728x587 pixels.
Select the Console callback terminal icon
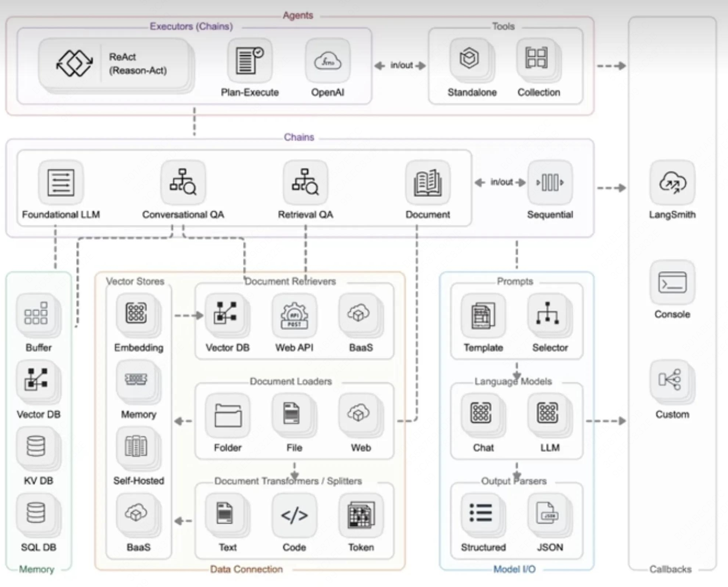click(x=672, y=282)
